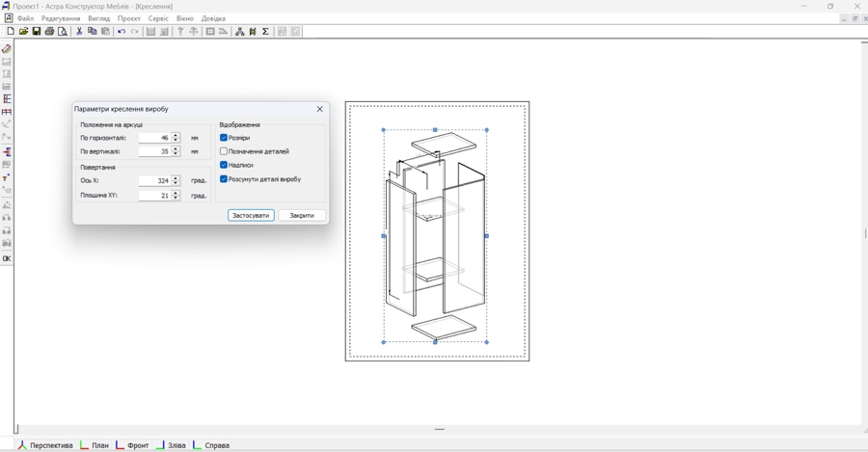The width and height of the screenshot is (868, 452).
Task: Click the Площина XY degree input field
Action: [155, 196]
